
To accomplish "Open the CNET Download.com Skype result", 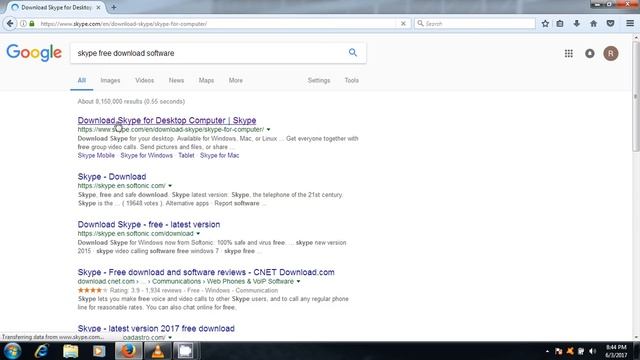I will click(x=206, y=272).
